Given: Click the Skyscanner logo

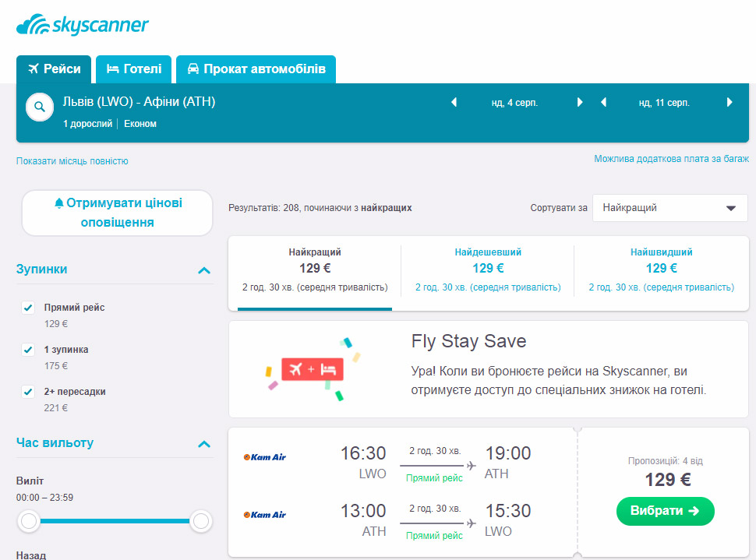Looking at the screenshot, I should 83,25.
